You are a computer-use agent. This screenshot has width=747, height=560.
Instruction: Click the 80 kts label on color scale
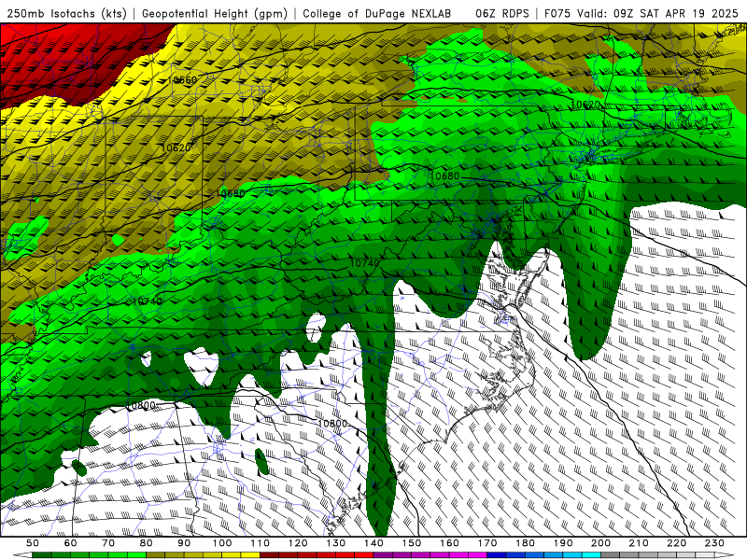147,543
